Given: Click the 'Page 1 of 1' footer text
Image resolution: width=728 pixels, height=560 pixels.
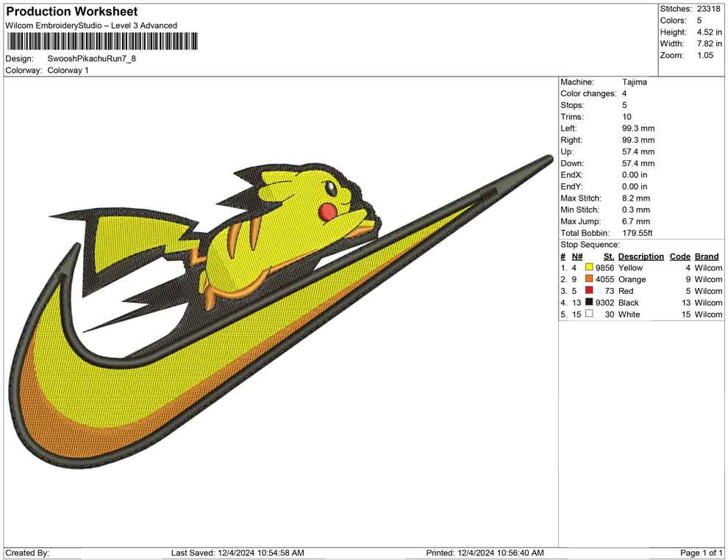Looking at the screenshot, I should point(701,553).
